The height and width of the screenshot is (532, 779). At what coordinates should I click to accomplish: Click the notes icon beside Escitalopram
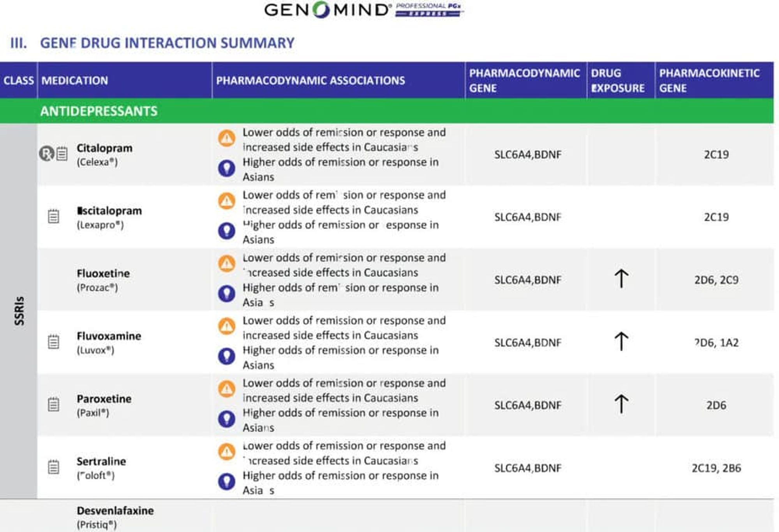click(x=53, y=216)
